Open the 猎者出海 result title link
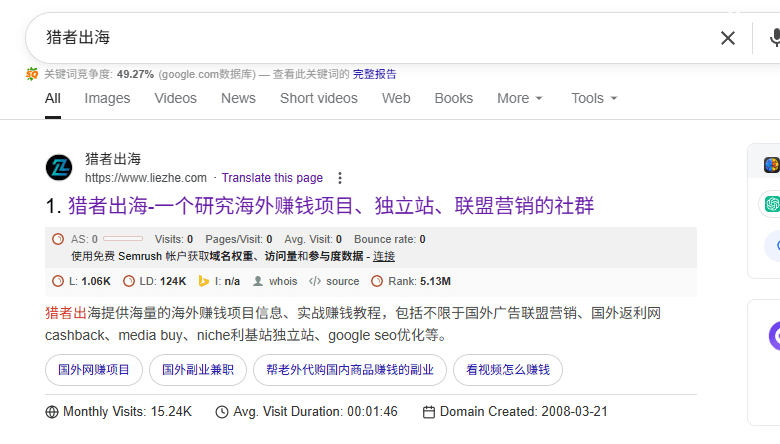This screenshot has height=444, width=780. (x=331, y=206)
